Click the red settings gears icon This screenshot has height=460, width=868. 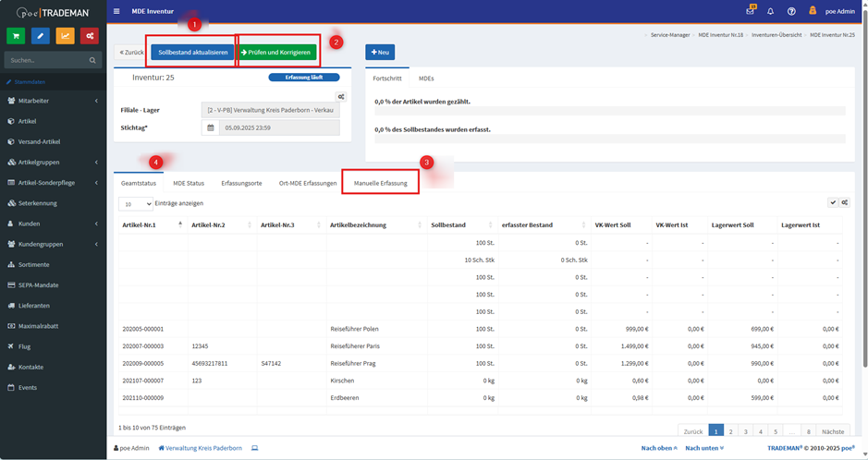[89, 36]
